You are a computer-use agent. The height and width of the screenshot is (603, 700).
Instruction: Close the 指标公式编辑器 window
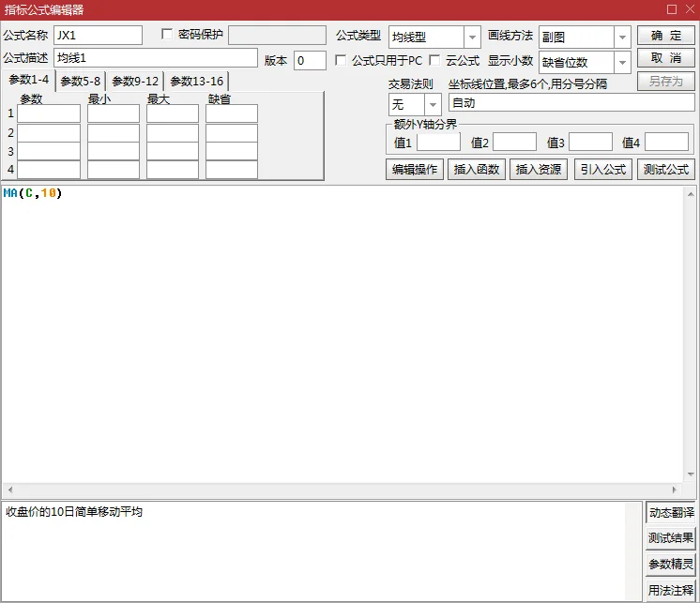pyautogui.click(x=690, y=9)
